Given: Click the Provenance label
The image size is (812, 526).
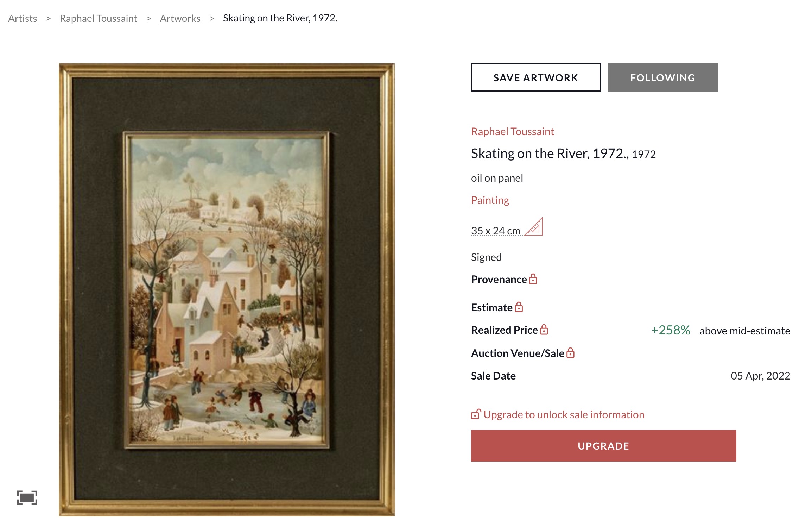Looking at the screenshot, I should tap(499, 279).
